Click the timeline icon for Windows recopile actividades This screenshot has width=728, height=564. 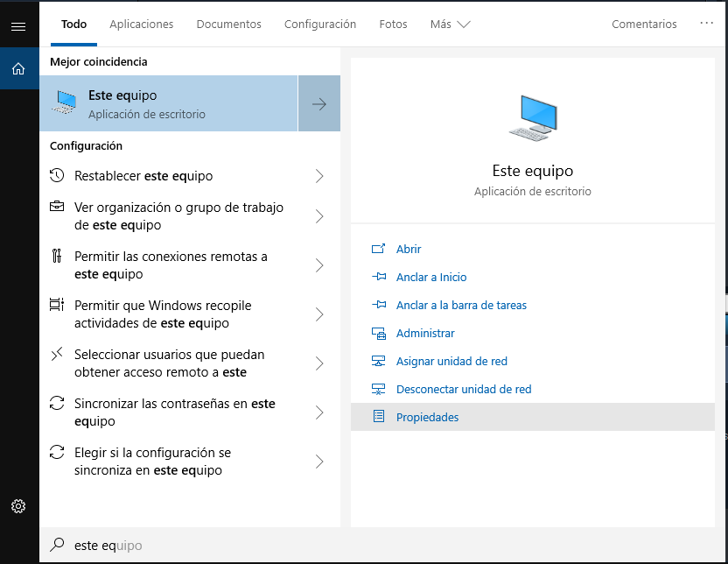point(57,304)
